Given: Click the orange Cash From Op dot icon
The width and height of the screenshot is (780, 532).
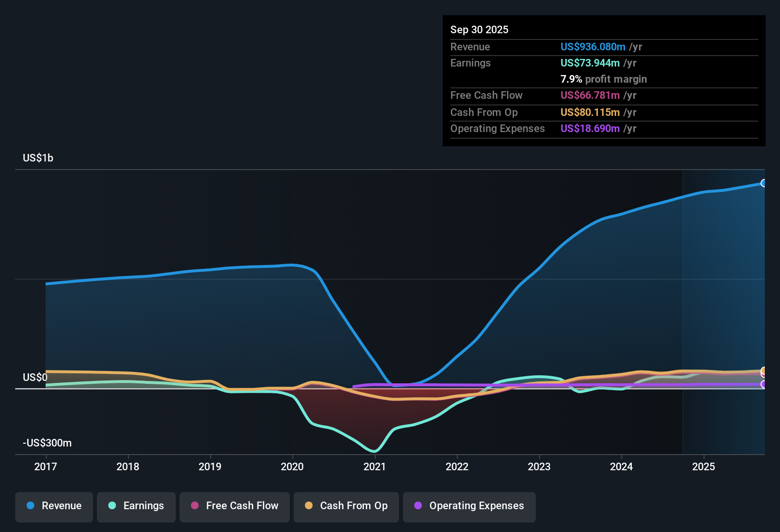Looking at the screenshot, I should (x=309, y=506).
